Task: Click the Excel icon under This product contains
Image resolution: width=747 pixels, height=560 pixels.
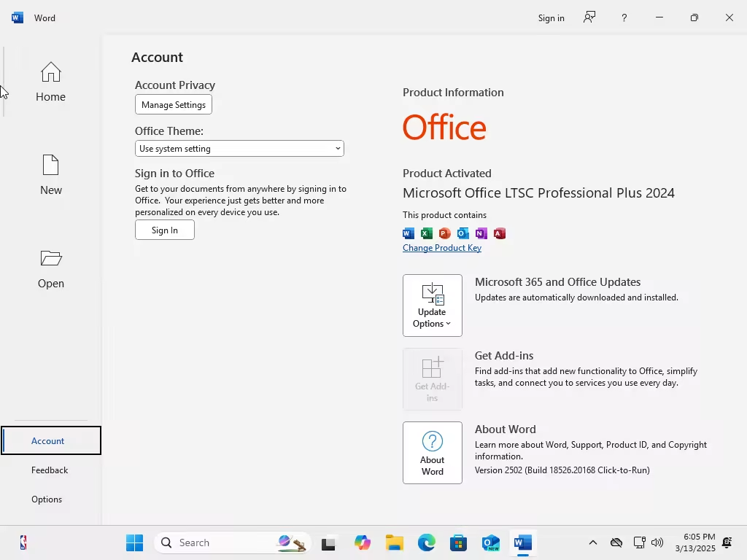Action: point(426,233)
